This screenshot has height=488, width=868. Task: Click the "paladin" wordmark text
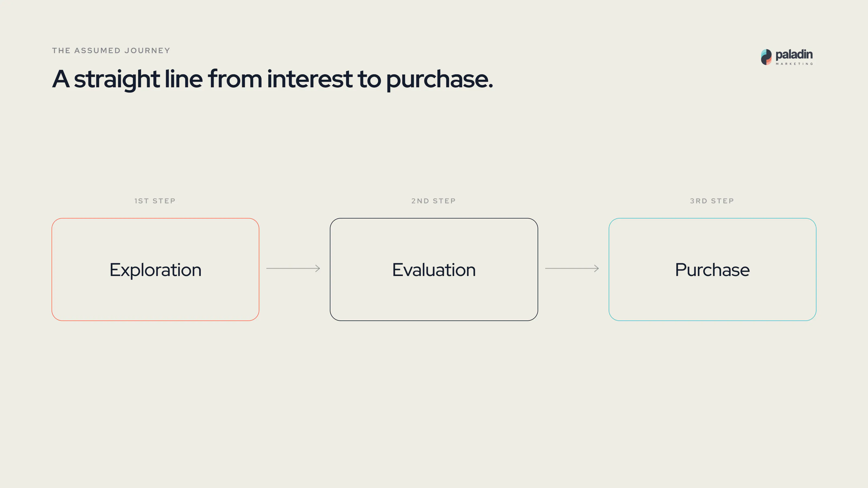coord(794,54)
